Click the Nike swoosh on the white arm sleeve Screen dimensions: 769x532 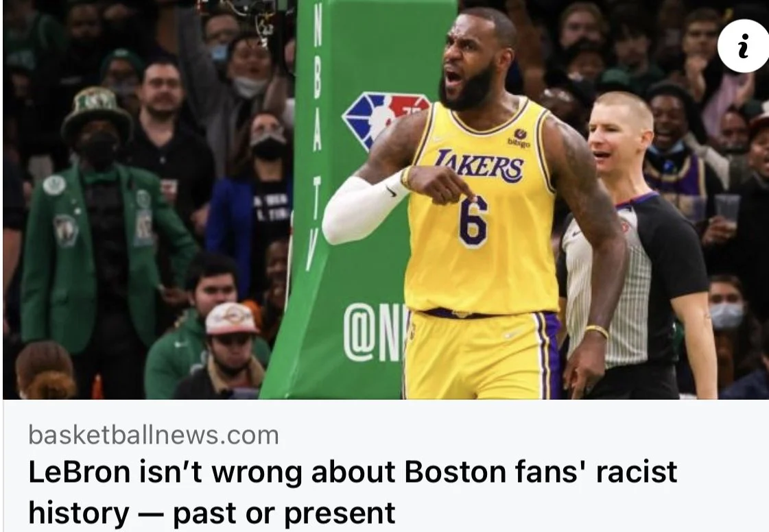pyautogui.click(x=391, y=192)
